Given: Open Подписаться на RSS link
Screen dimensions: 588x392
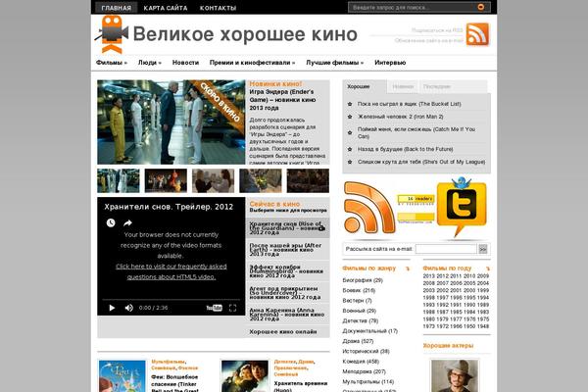Looking at the screenshot, I should coord(437,30).
